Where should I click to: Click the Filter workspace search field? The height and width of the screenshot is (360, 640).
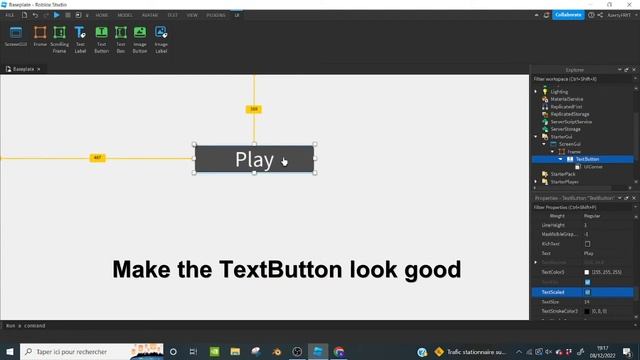point(582,79)
